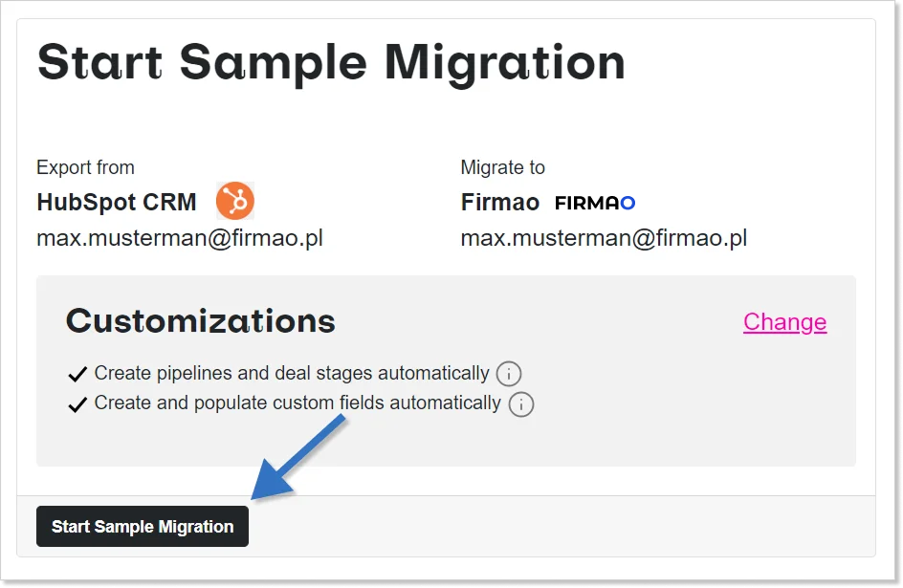
Task: Click the Create pipelines and deal stages text
Action: coord(292,373)
